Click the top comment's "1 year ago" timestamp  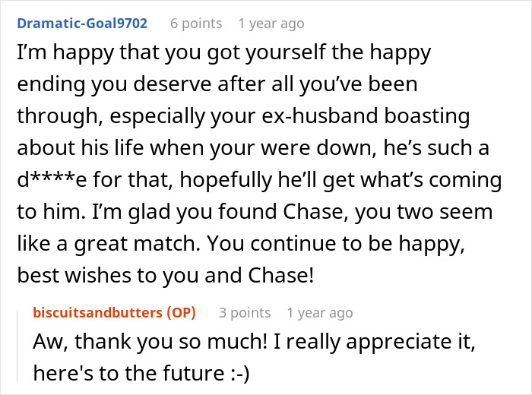[271, 24]
